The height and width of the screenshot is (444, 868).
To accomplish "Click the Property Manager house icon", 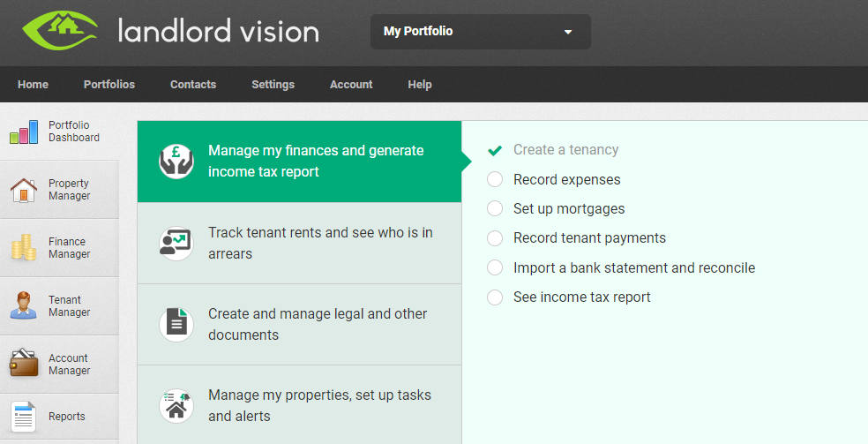I will point(24,190).
